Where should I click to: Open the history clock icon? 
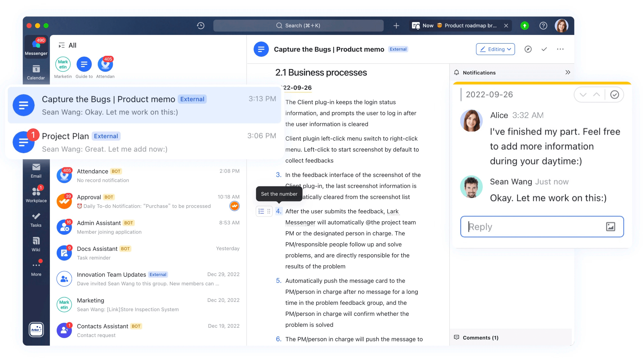tap(200, 25)
